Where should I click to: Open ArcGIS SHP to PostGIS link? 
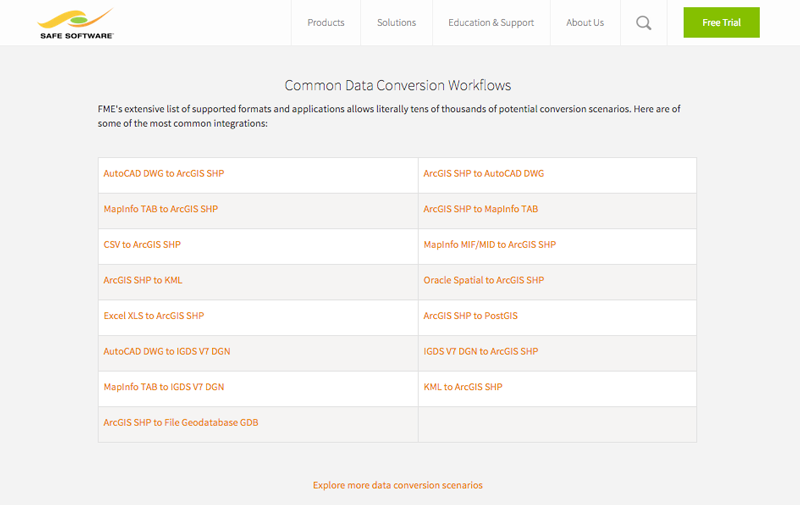470,316
